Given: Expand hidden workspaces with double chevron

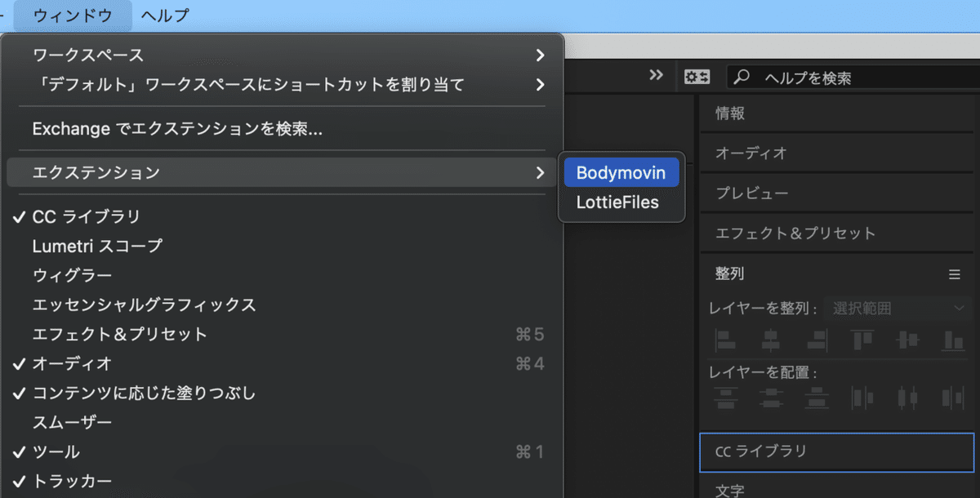Looking at the screenshot, I should click(656, 75).
